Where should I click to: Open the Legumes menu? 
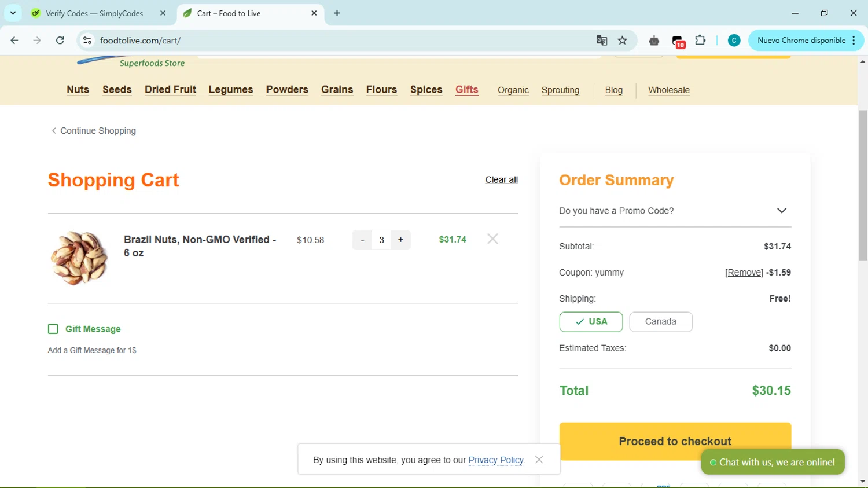pyautogui.click(x=231, y=90)
